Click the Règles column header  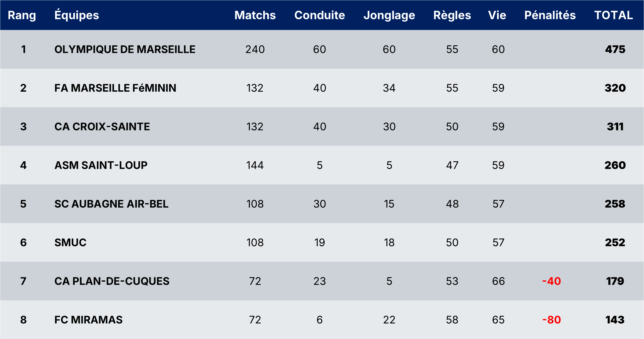click(452, 15)
